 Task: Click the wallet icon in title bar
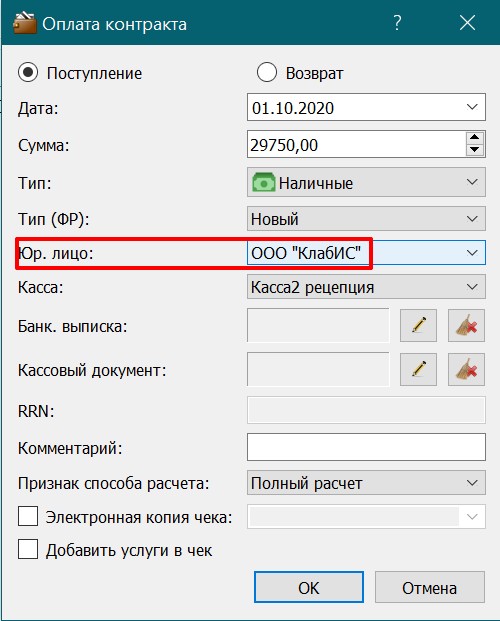point(25,23)
